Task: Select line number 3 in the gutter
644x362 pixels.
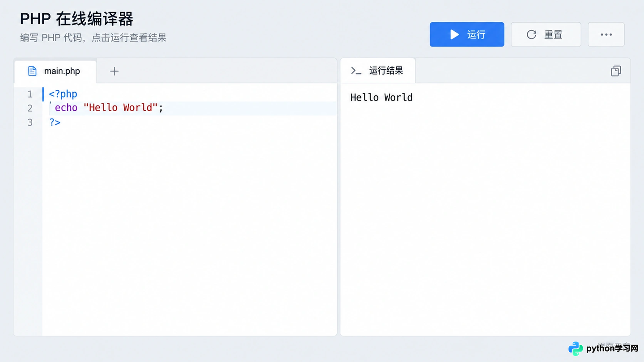Action: click(x=30, y=122)
